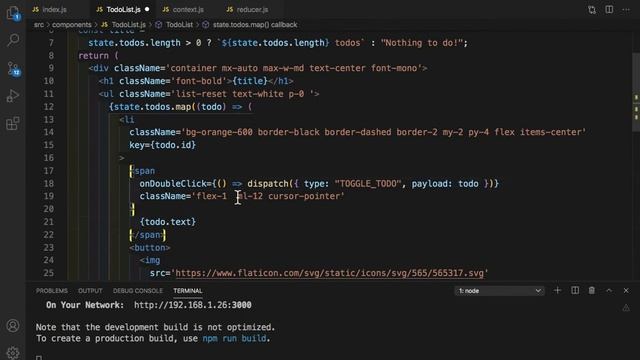Click '<button>' tag on line 23
Screen dimensions: 640x360
(150, 247)
